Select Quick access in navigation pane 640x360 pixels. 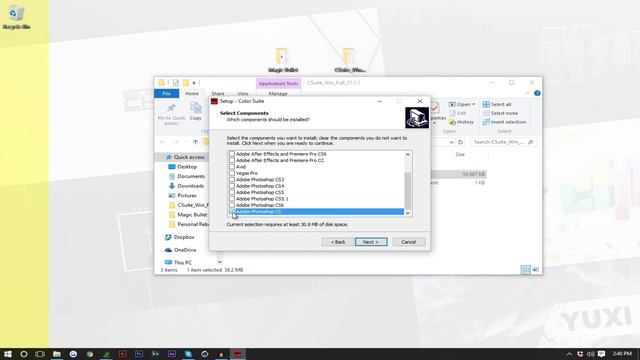185,157
